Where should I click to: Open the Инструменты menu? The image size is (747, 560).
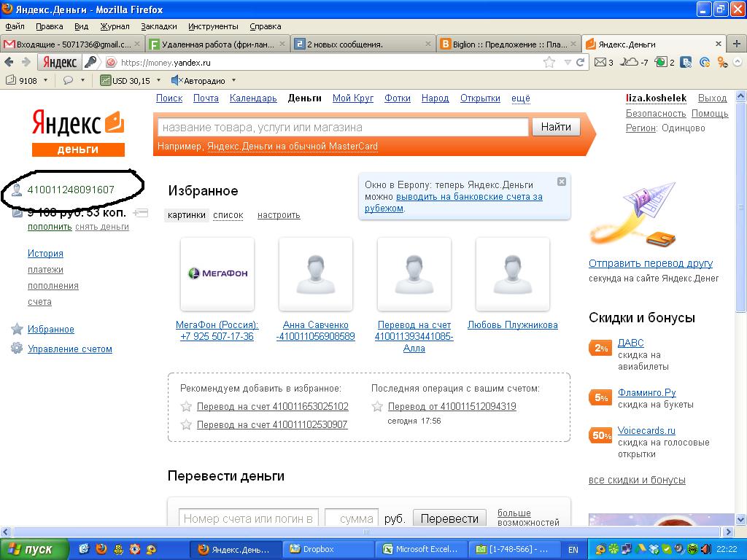pyautogui.click(x=213, y=26)
